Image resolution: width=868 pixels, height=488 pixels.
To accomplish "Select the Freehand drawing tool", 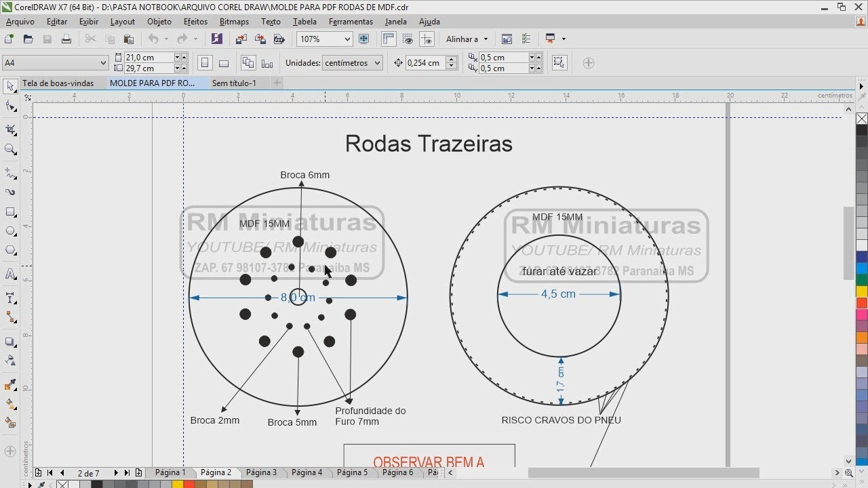I will [10, 173].
